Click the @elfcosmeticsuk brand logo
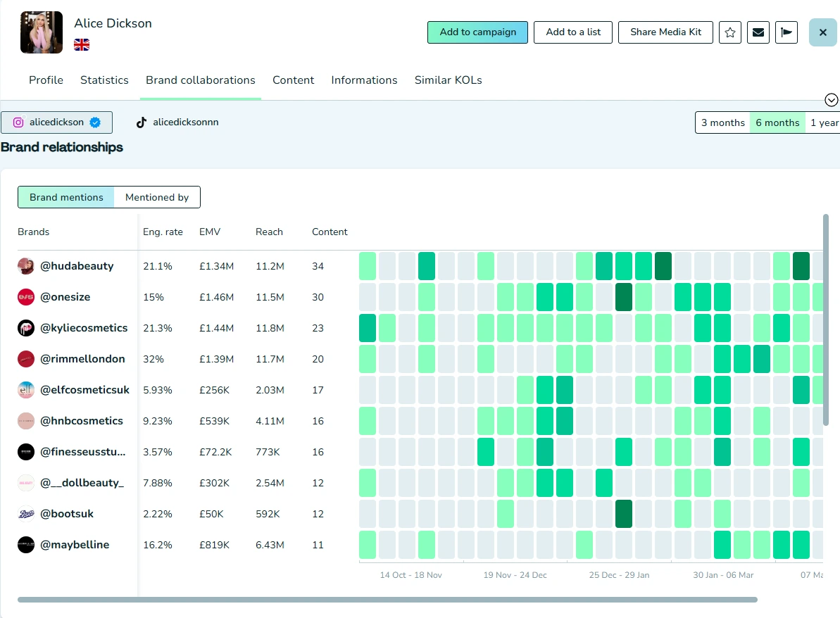Viewport: 840px width, 618px height. (26, 390)
